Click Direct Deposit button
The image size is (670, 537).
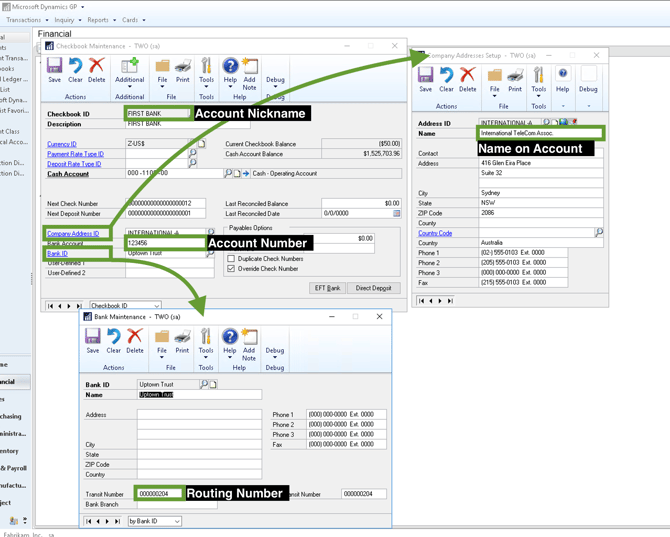(373, 288)
